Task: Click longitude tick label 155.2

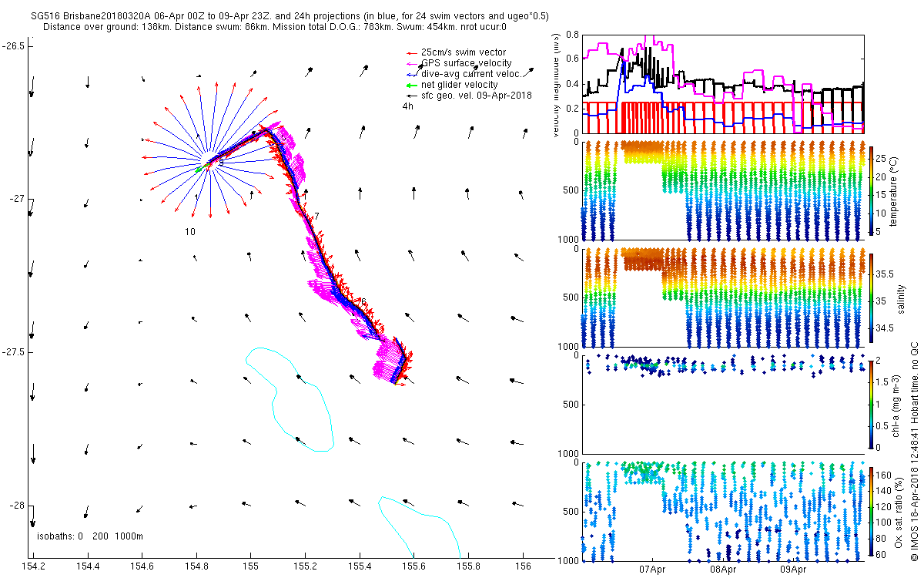Action: [x=306, y=567]
